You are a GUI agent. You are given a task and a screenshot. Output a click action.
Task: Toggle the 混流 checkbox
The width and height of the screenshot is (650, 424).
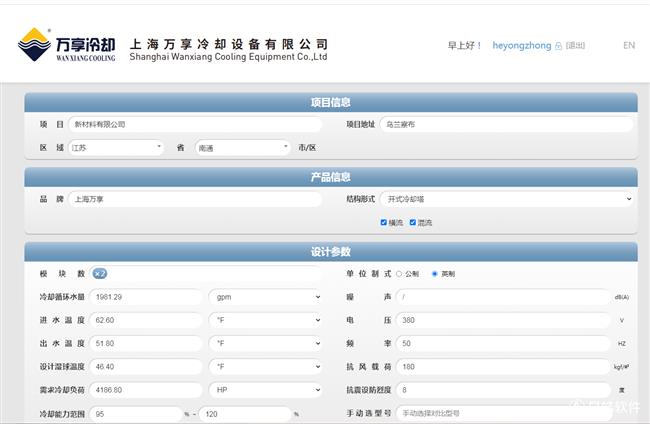(413, 222)
